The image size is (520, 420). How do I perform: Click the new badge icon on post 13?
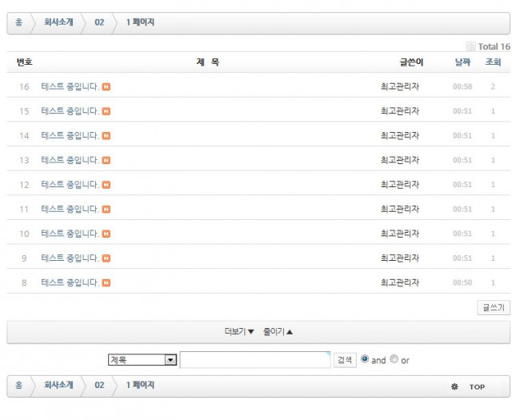(x=106, y=160)
